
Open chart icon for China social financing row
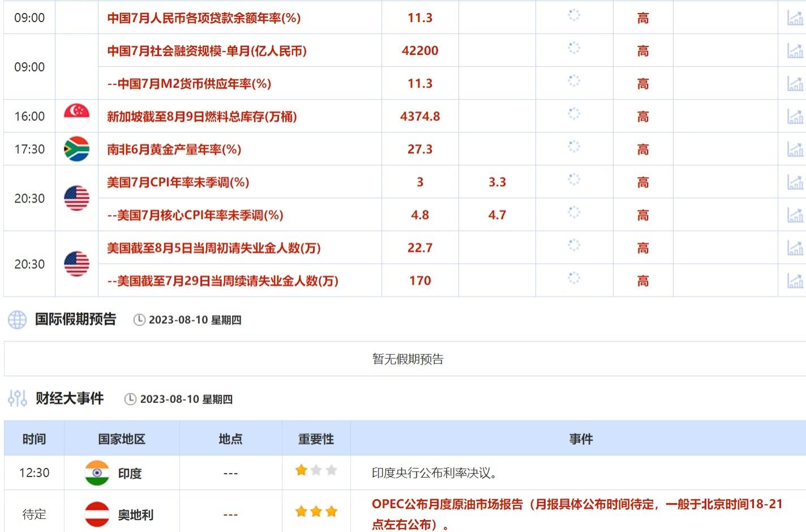tap(795, 51)
